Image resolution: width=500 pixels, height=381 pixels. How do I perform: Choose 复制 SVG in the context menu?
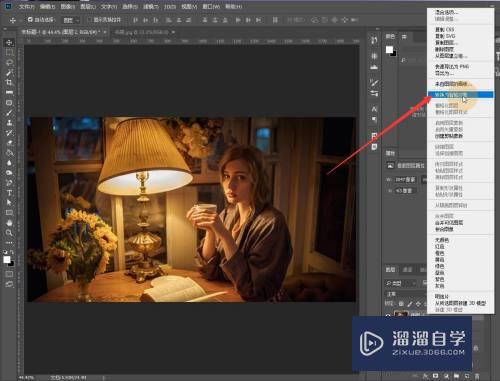pos(445,36)
